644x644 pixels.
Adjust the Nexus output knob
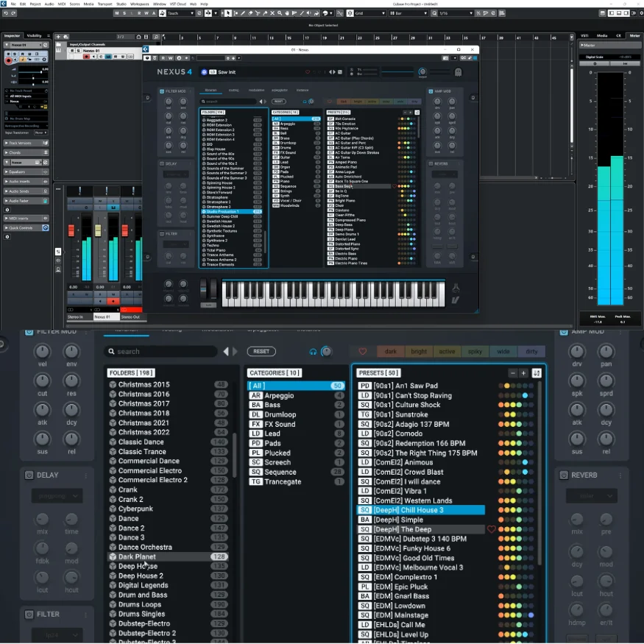point(422,72)
